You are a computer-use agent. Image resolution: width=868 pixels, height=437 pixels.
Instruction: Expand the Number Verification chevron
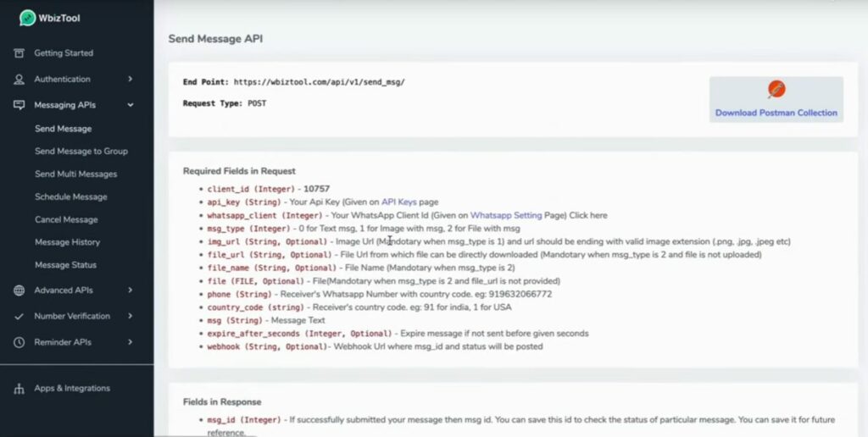click(130, 317)
